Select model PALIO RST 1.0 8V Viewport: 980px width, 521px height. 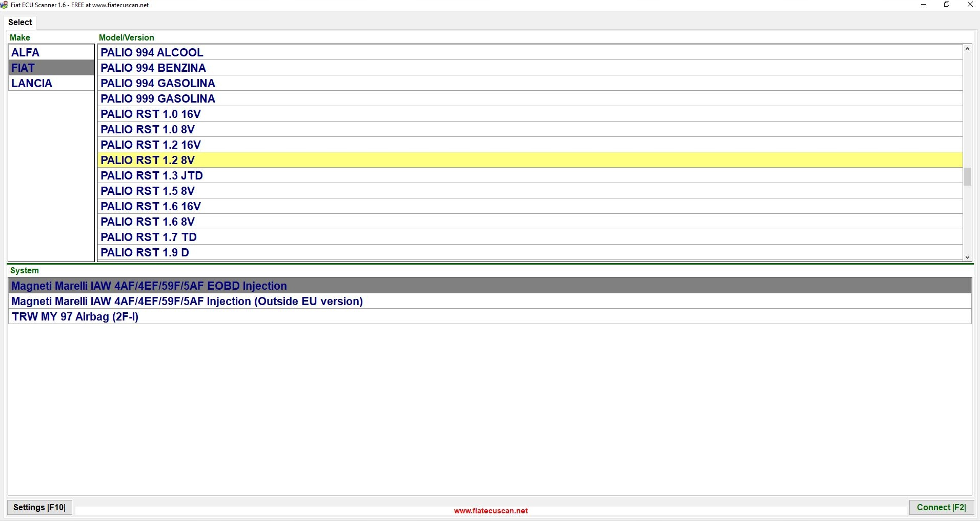(x=530, y=129)
